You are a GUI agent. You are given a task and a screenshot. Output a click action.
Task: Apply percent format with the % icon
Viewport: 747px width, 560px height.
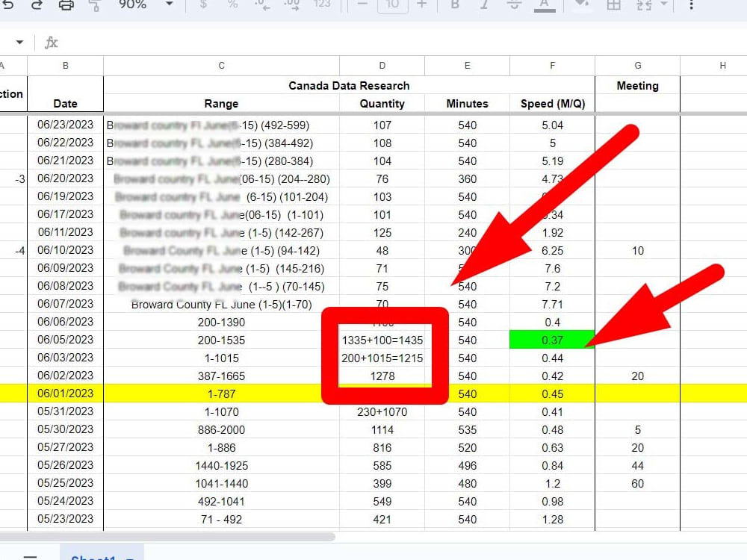pos(232,4)
